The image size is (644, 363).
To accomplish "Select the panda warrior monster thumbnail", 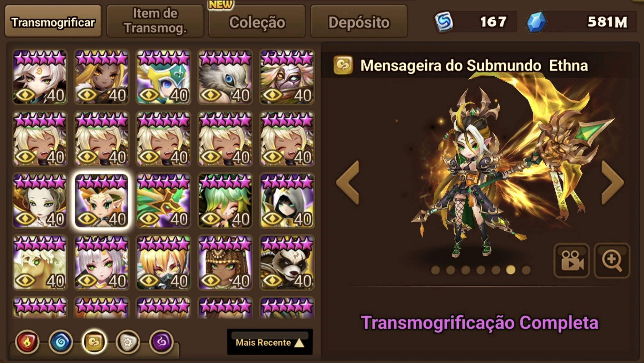I will [x=287, y=262].
